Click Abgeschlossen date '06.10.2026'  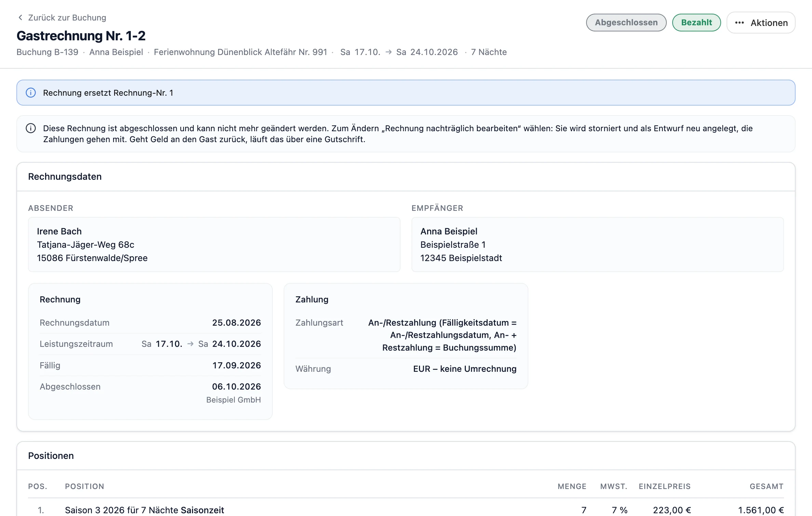[x=236, y=386]
